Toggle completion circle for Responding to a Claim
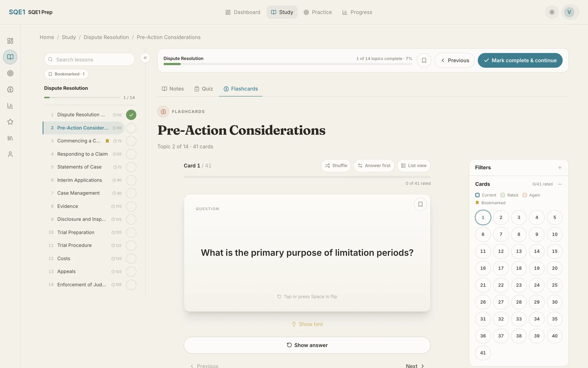This screenshot has width=588, height=368. click(131, 154)
